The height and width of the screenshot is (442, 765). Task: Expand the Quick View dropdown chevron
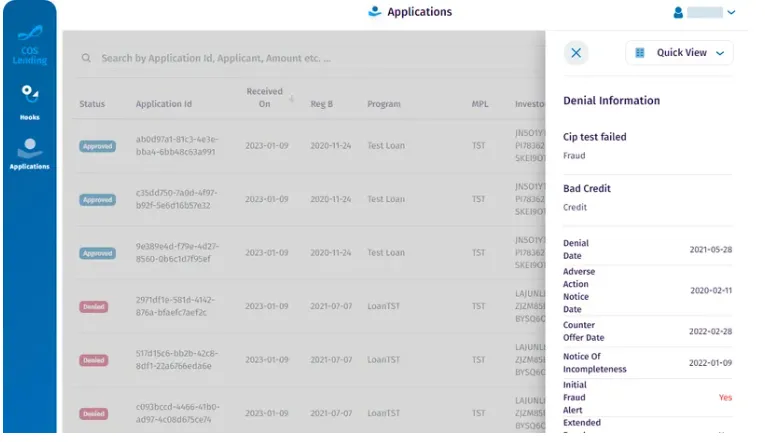tap(720, 53)
